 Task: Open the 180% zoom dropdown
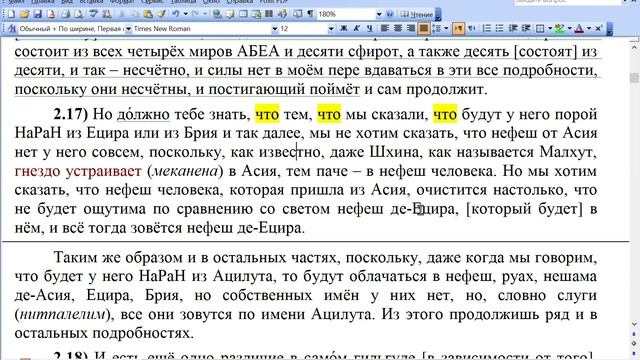(379, 14)
